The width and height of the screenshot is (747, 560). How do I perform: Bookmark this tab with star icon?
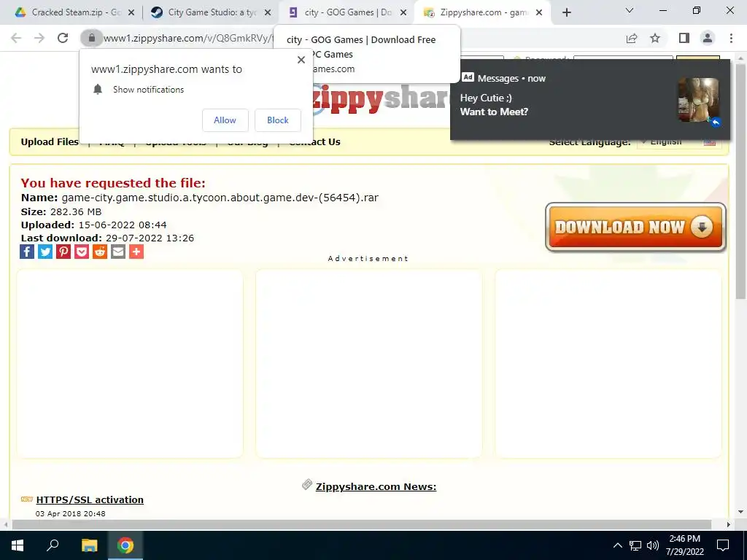point(655,38)
